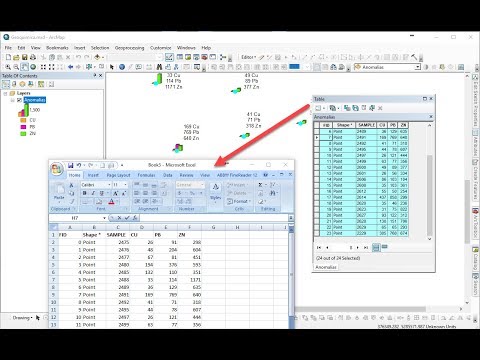Click row selector box for FID 7 record
Screen dimensions: 480x360
[x=317, y=137]
